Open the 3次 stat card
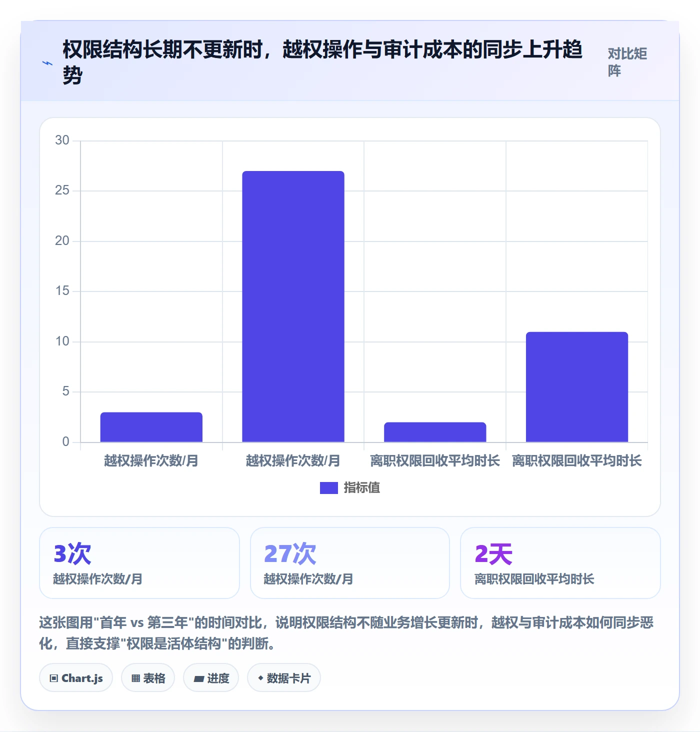The image size is (700, 732). [x=139, y=563]
